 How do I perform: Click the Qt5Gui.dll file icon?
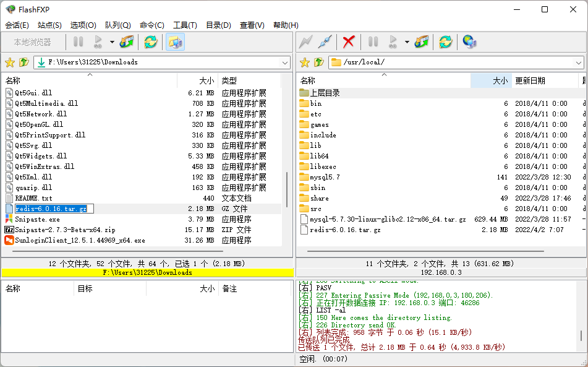pyautogui.click(x=9, y=93)
